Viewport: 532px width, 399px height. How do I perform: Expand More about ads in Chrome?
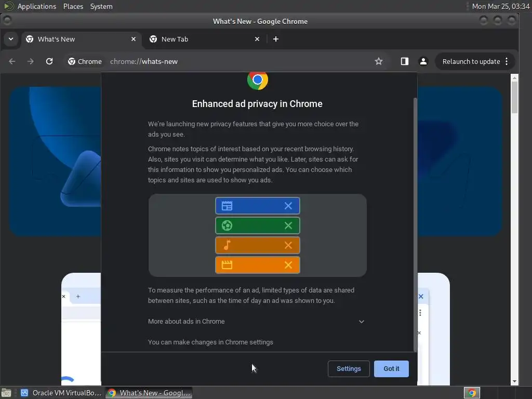point(257,321)
